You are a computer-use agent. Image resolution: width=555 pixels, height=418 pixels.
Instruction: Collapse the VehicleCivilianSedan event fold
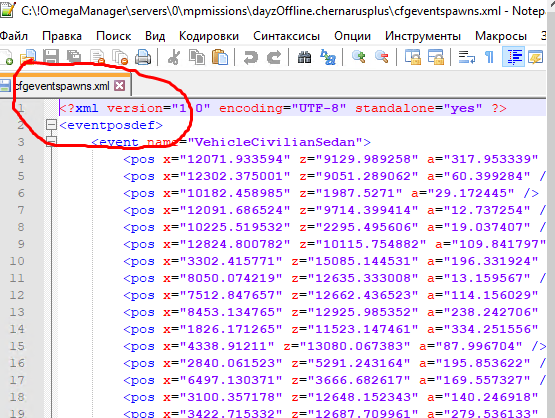tap(51, 142)
